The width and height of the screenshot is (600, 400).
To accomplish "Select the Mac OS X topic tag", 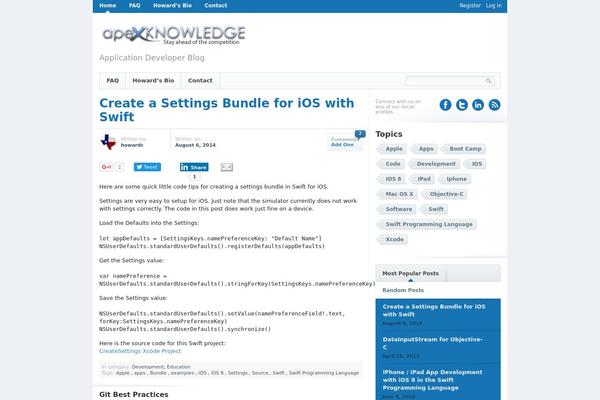I will coord(397,194).
